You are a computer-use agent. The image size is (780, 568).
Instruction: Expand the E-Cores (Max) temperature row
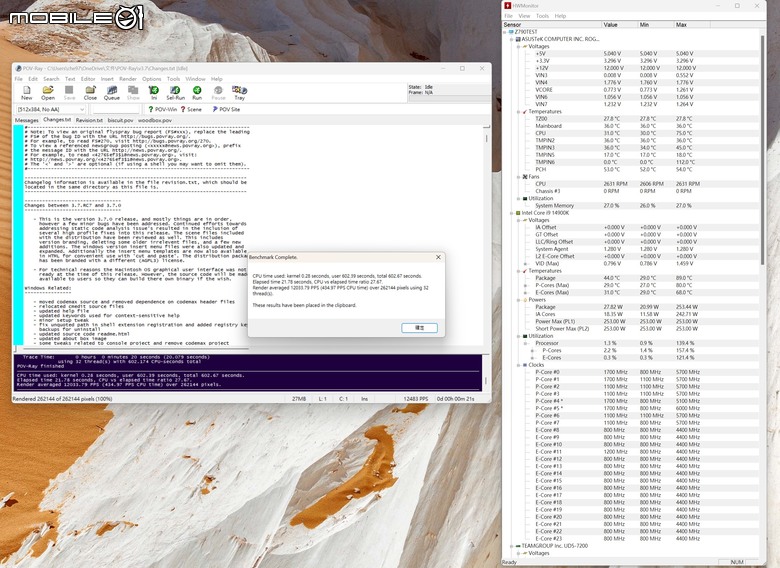pos(525,292)
